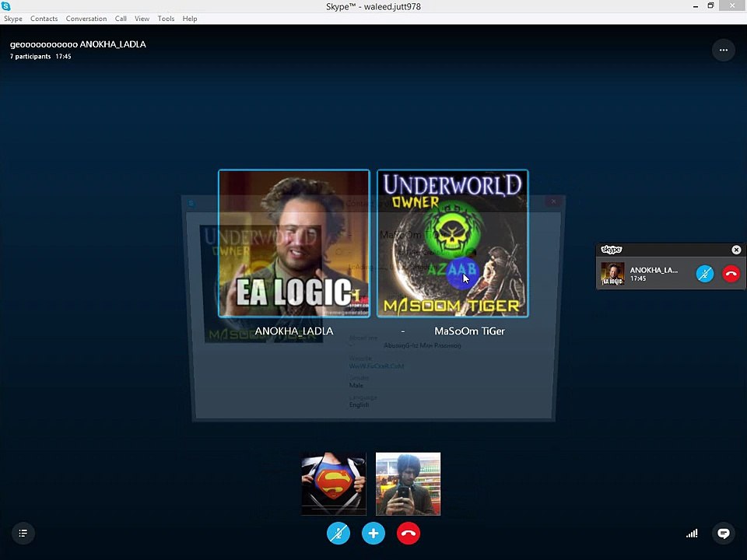This screenshot has width=747, height=560.
Task: Close the Skype mini call popup
Action: [736, 250]
